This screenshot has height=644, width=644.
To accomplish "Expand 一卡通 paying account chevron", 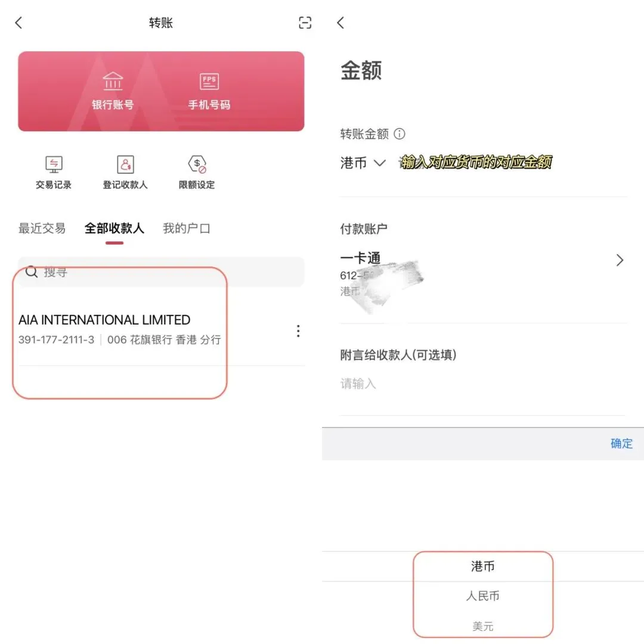I will [620, 260].
